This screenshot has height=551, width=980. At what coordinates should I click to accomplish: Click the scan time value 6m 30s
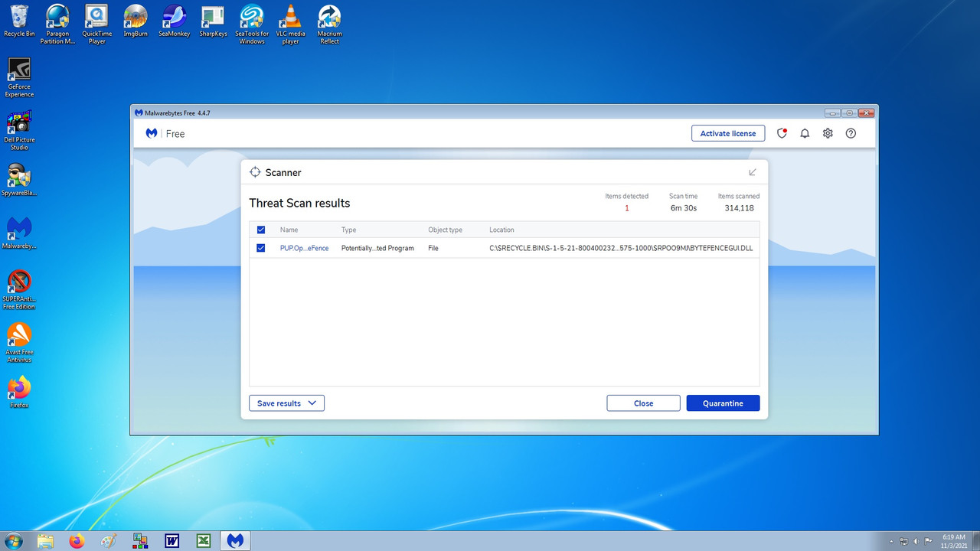point(683,208)
